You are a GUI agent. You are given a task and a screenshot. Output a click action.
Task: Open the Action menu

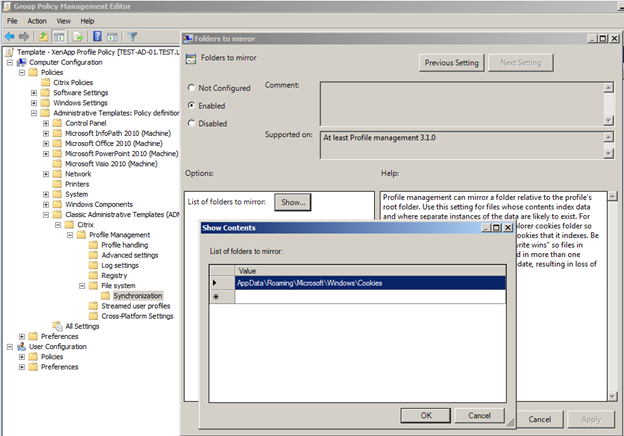pos(37,20)
